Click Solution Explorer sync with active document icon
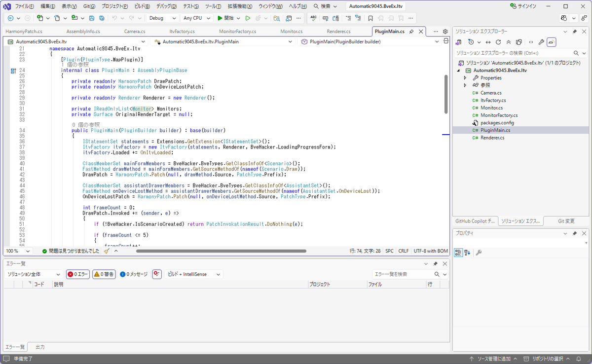Image resolution: width=592 pixels, height=364 pixels. click(488, 42)
